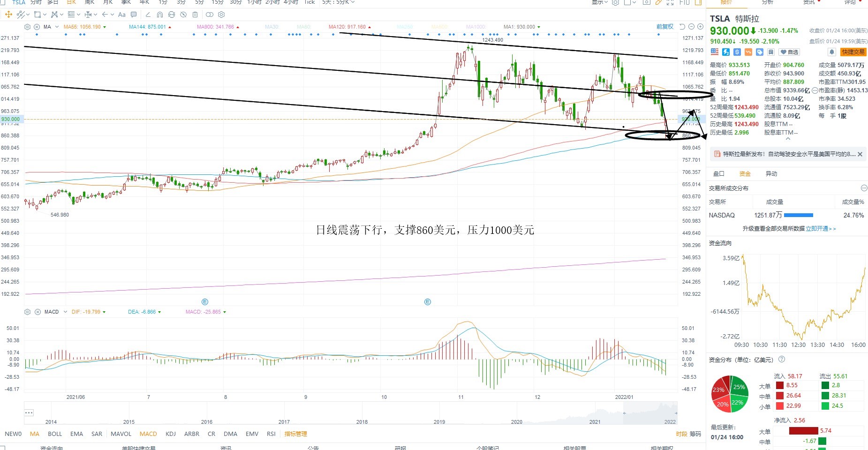868x450 pixels.
Task: Select the trend line drawing tool
Action: (20, 15)
